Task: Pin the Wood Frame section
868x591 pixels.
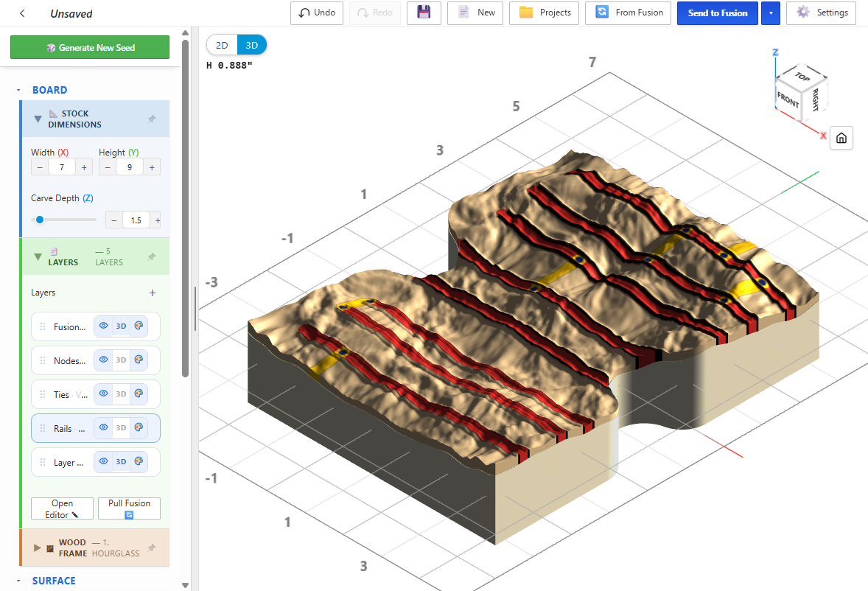Action: tap(152, 548)
